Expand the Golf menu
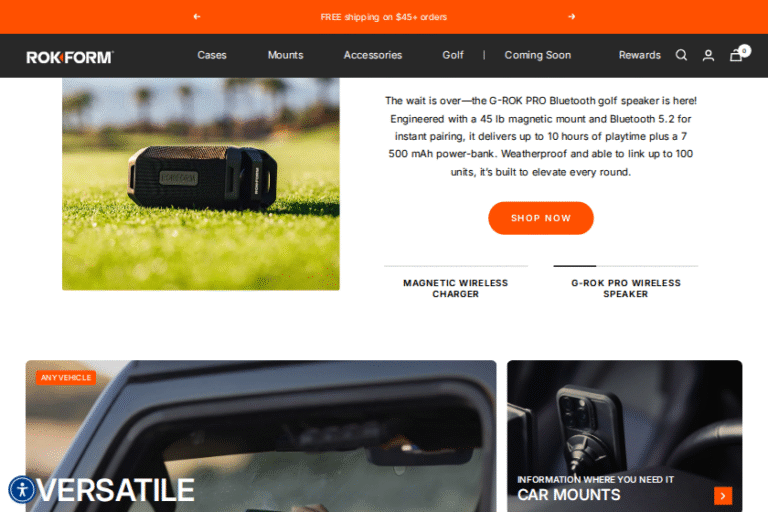Screen dimensions: 768x512 pos(453,55)
